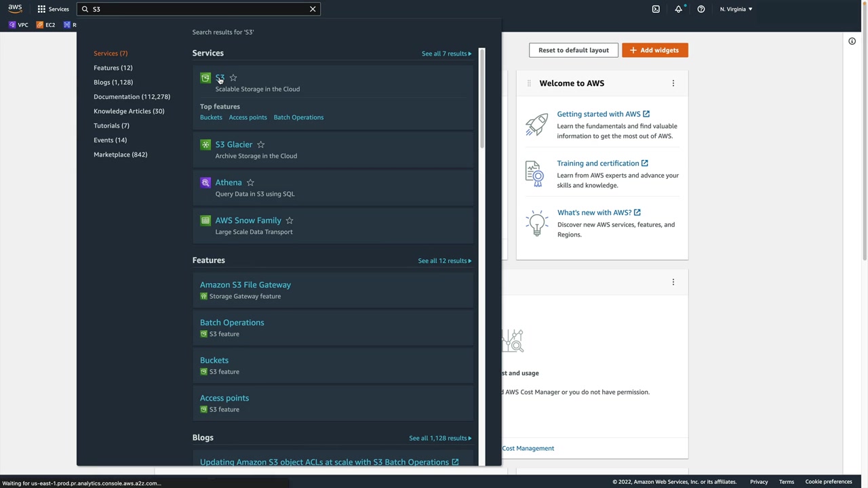The height and width of the screenshot is (488, 868).
Task: Grab the Welcome to AWS drag handle
Action: [x=529, y=83]
